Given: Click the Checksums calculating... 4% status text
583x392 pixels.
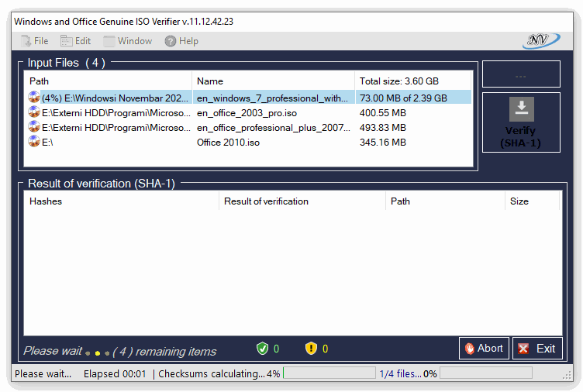Looking at the screenshot, I should tap(219, 373).
